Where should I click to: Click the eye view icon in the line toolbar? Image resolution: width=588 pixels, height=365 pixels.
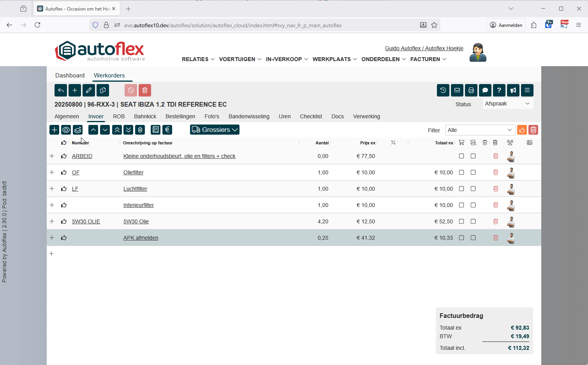point(66,130)
